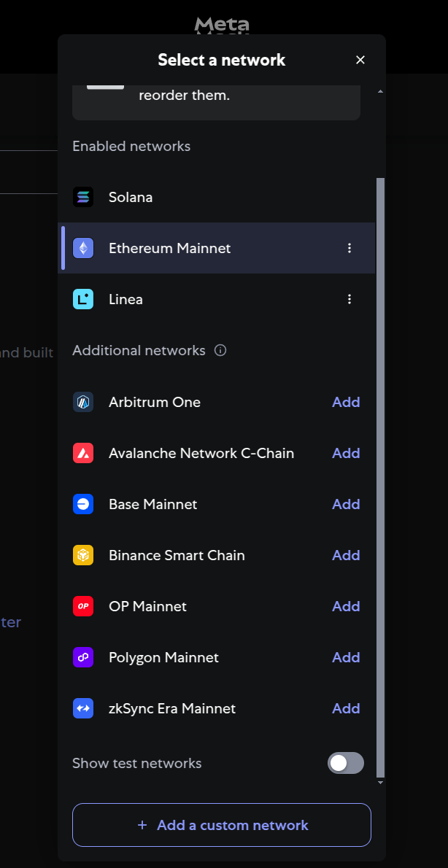Click the Avalanche red logo icon
This screenshot has height=868, width=448.
(83, 453)
